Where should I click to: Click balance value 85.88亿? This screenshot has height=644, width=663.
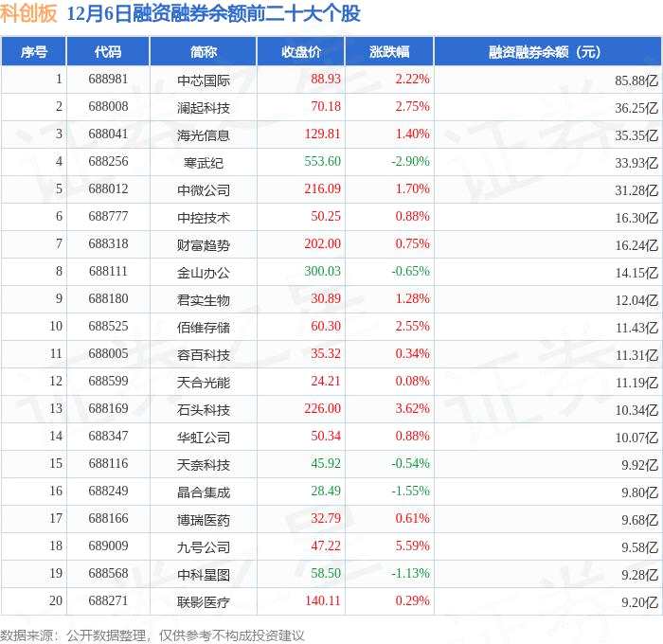636,80
